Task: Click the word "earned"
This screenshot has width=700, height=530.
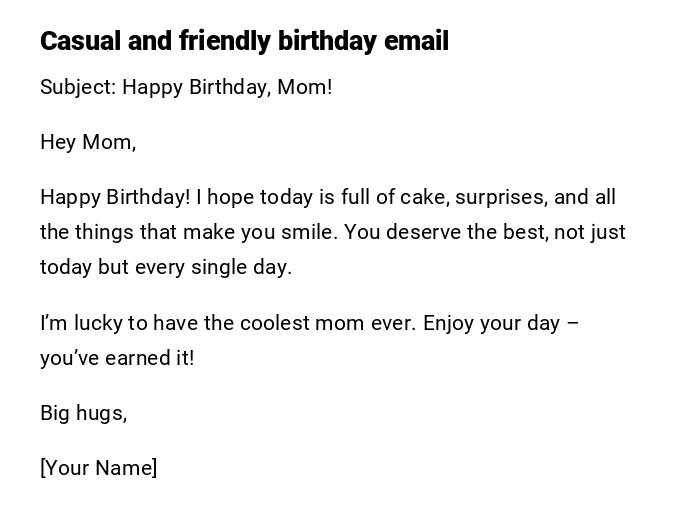Action: point(137,358)
